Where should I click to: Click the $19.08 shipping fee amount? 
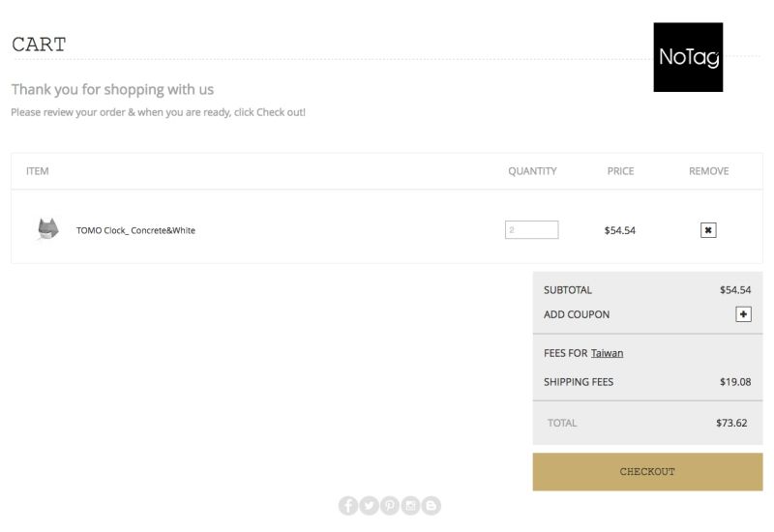735,382
